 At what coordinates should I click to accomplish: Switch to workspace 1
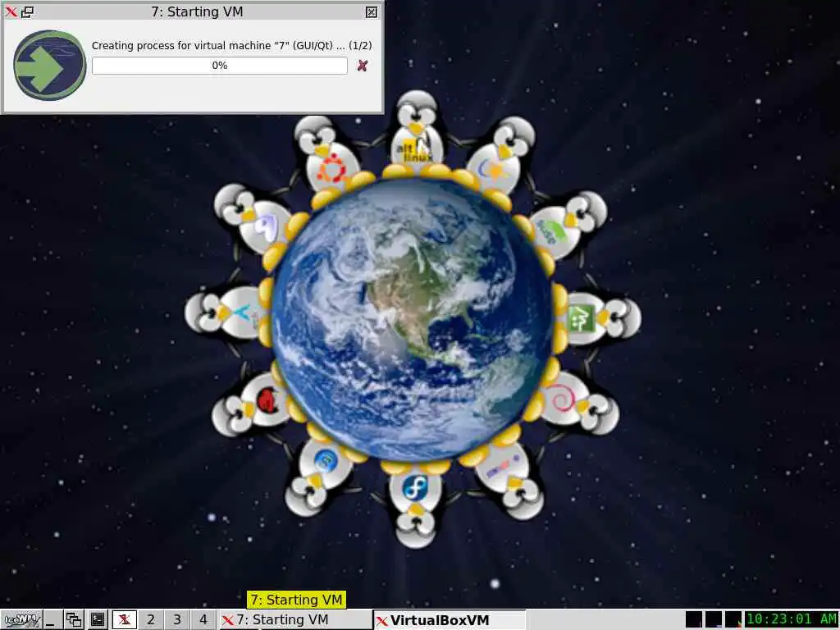[125, 620]
